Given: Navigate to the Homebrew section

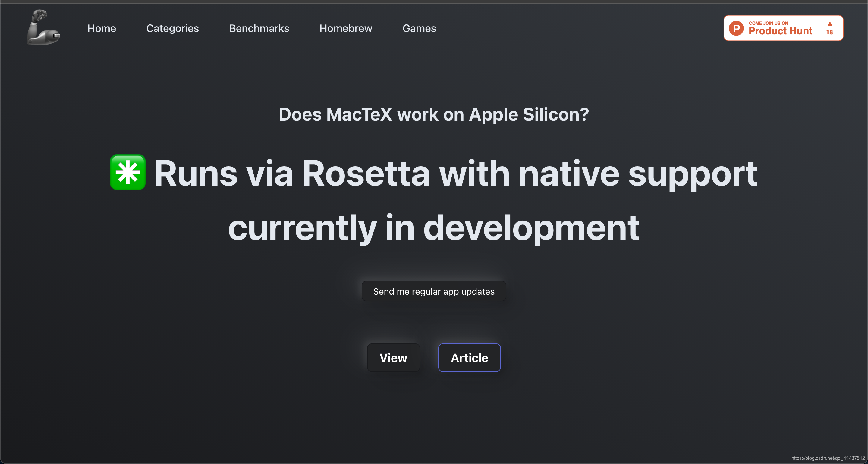Looking at the screenshot, I should 346,28.
